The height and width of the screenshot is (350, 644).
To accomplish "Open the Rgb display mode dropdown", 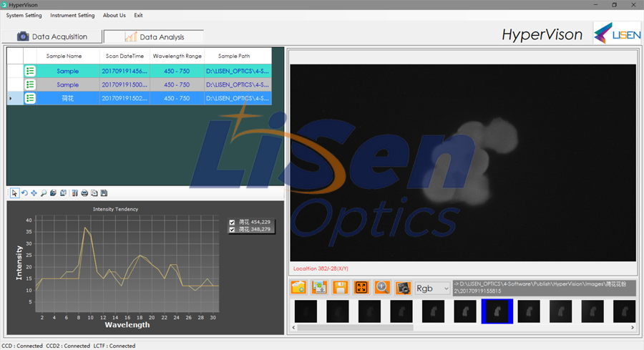I will pyautogui.click(x=433, y=288).
